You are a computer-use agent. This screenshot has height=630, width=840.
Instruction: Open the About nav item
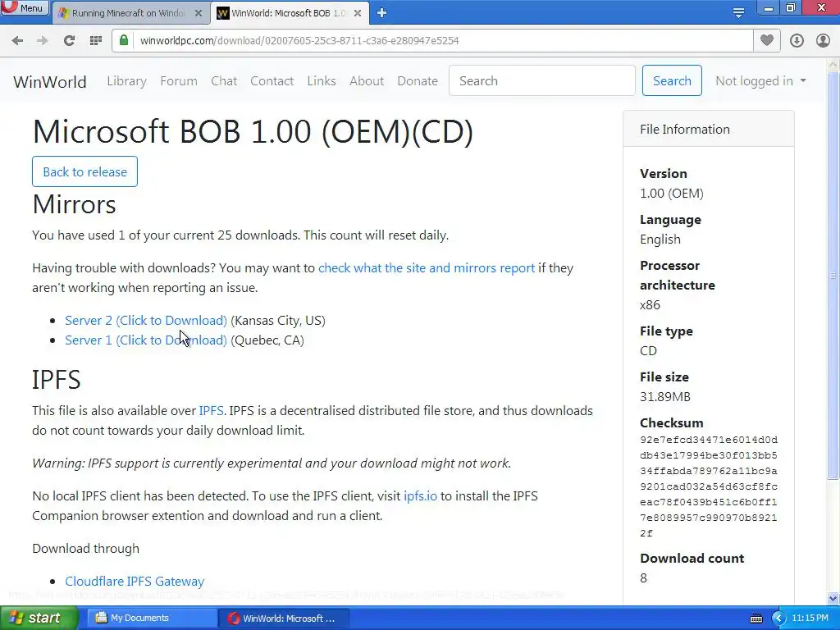[x=367, y=81]
